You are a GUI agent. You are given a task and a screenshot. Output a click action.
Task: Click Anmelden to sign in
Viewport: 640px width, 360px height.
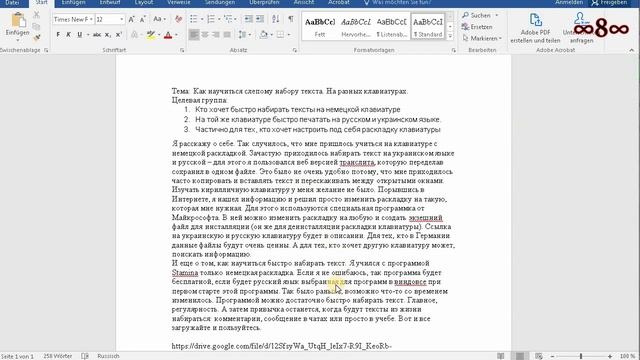coord(569,2)
